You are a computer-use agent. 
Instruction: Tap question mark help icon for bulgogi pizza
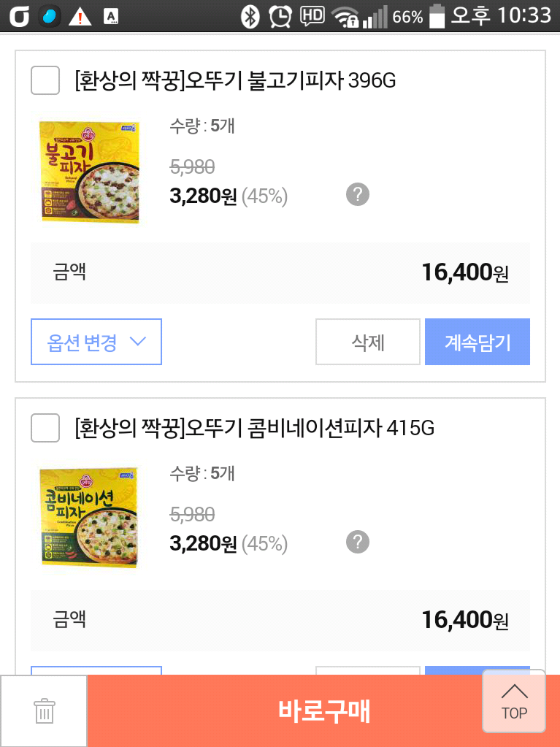[357, 195]
